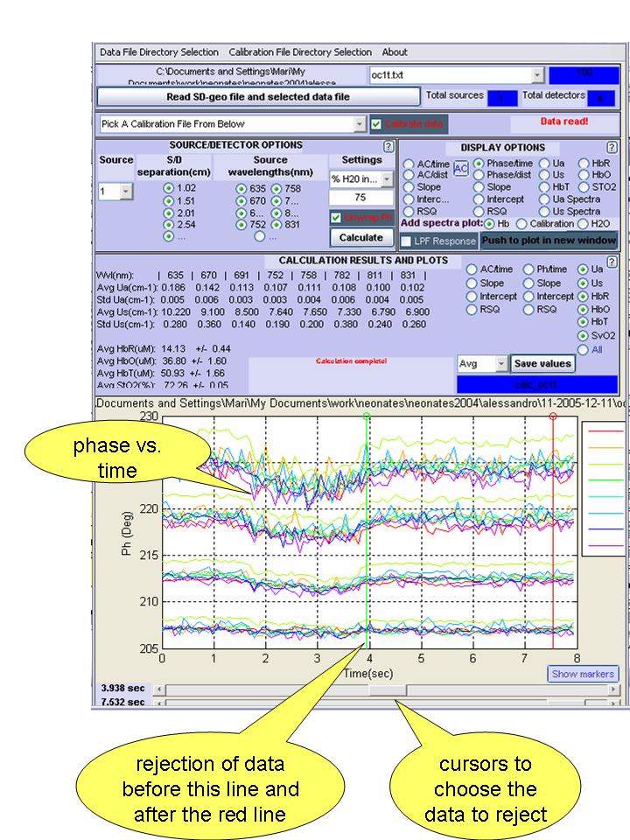This screenshot has width=630, height=840.
Task: Click left arrow of first cursor scrollbar
Action: (158, 689)
